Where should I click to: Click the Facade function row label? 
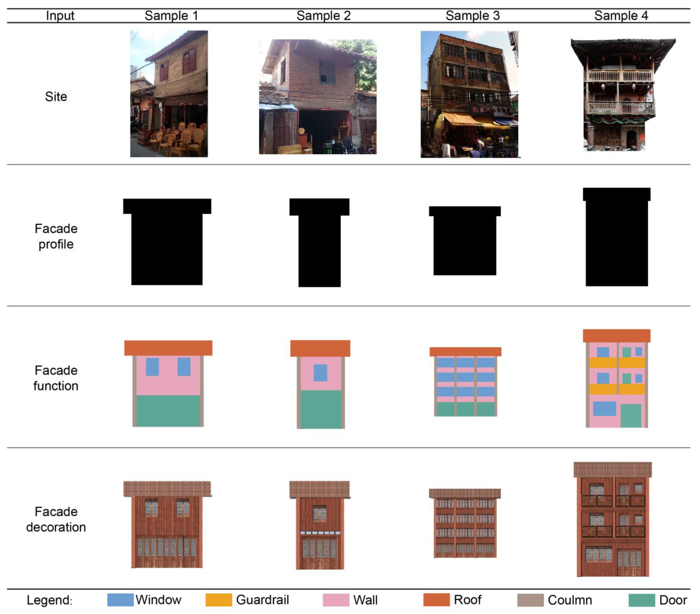pos(56,378)
